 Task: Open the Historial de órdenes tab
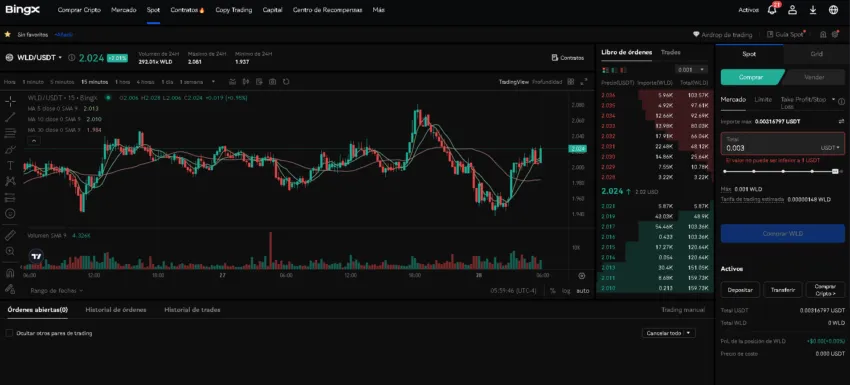pos(116,310)
